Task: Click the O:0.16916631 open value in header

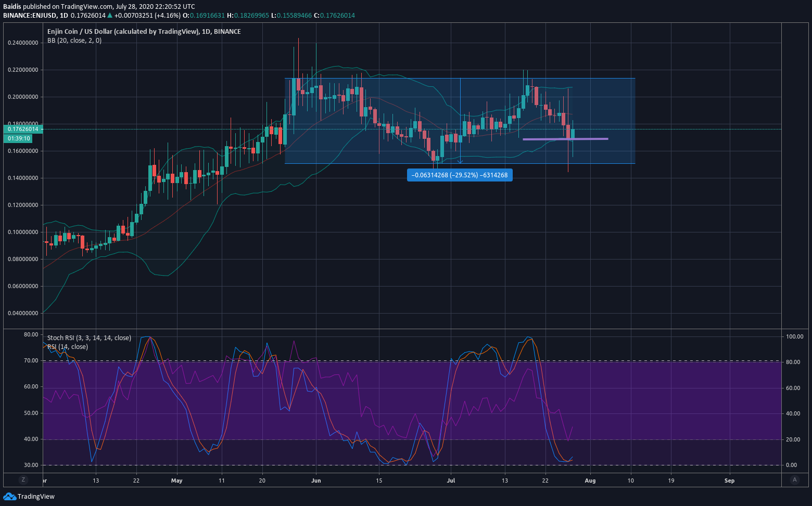Action: click(x=204, y=16)
